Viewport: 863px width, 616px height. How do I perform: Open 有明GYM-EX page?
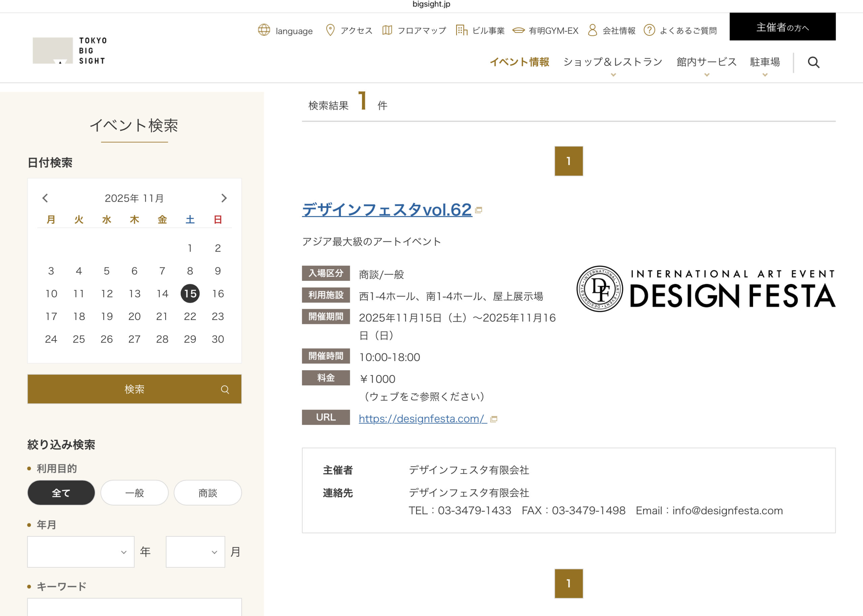click(554, 30)
